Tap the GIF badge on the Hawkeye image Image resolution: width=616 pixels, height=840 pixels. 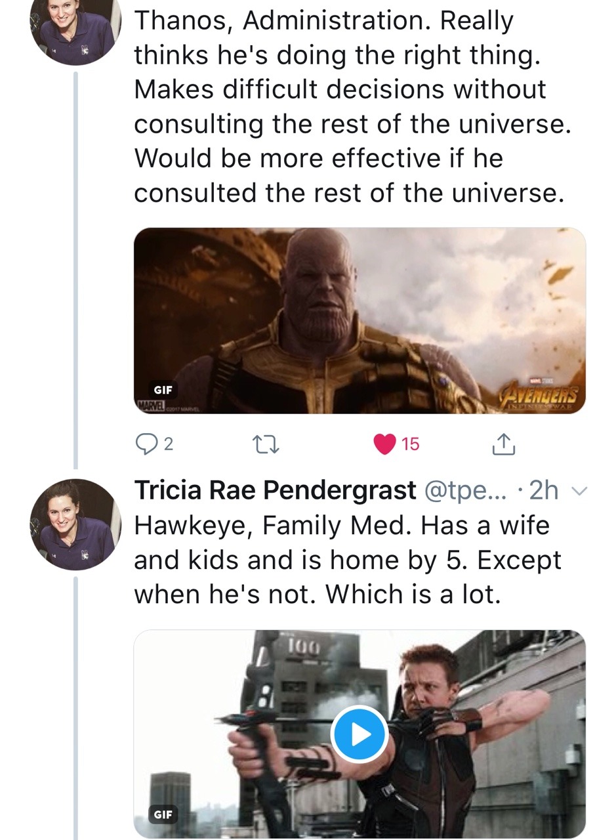162,815
